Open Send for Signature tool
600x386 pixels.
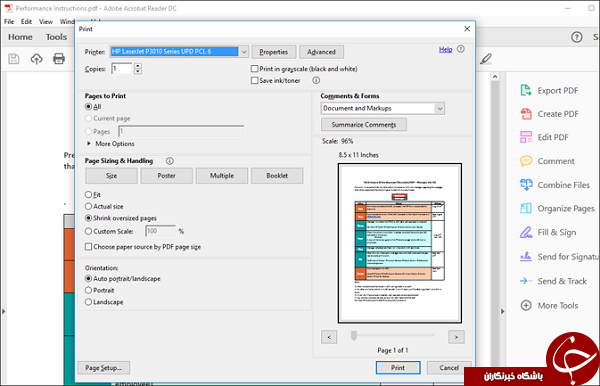tap(559, 257)
